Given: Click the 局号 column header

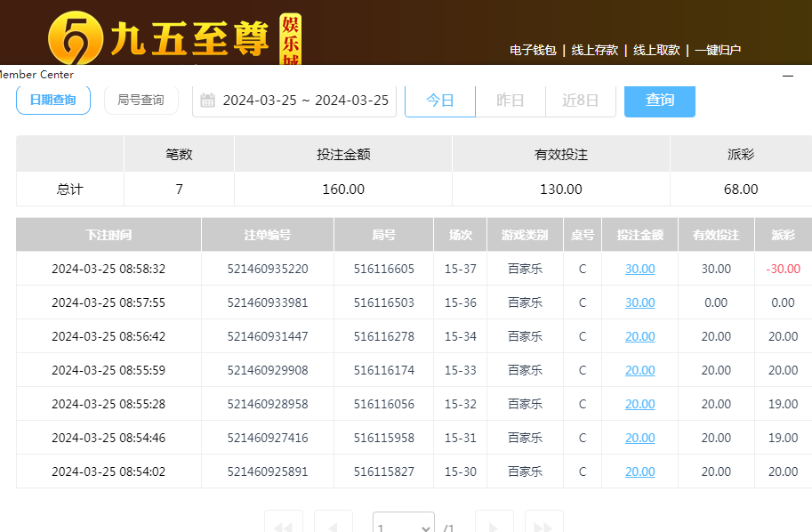Looking at the screenshot, I should 383,235.
